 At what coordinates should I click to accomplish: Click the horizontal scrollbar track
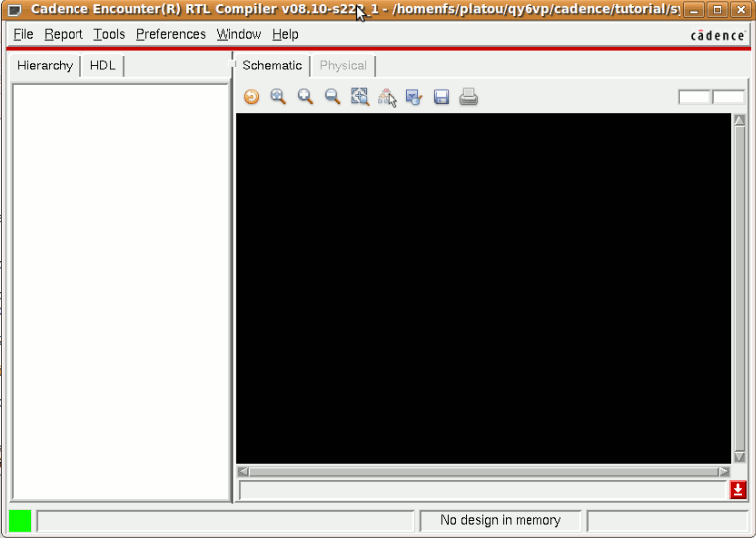(484, 471)
